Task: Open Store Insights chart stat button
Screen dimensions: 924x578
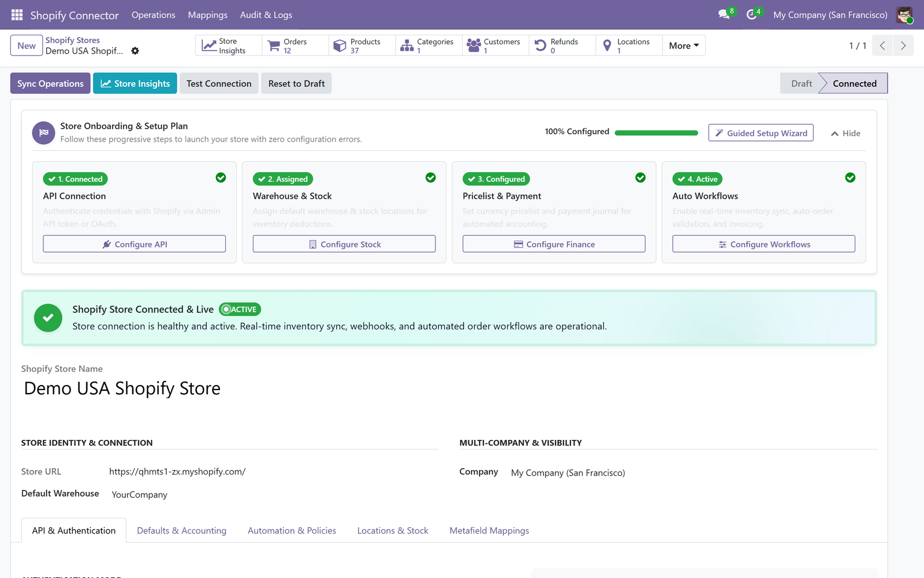Action: (229, 46)
